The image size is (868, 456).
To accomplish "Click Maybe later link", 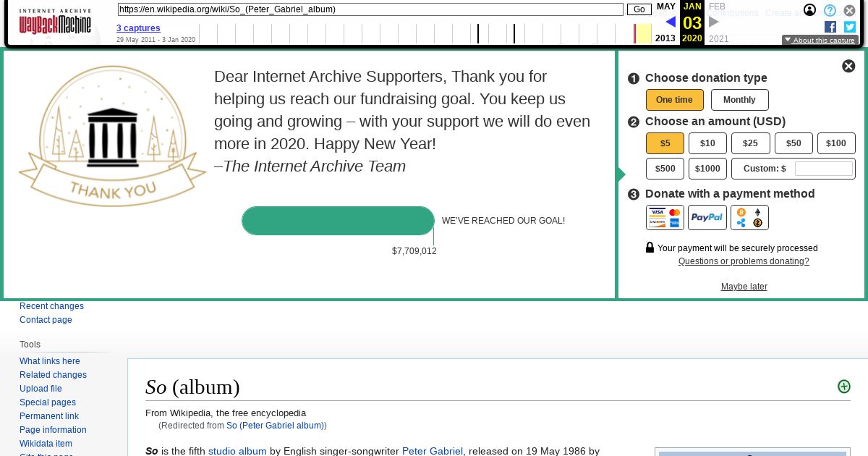I will pos(744,287).
